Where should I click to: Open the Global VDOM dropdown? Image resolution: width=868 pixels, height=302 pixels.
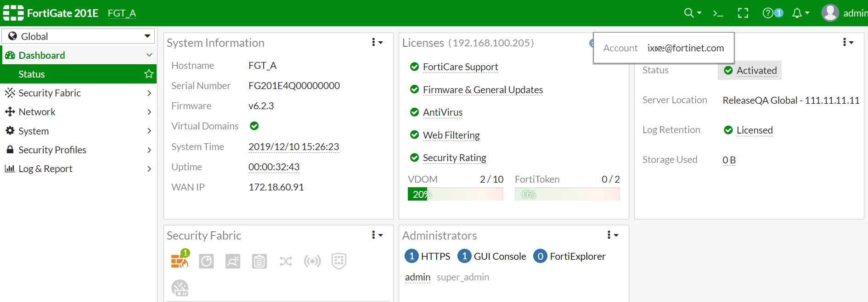78,36
